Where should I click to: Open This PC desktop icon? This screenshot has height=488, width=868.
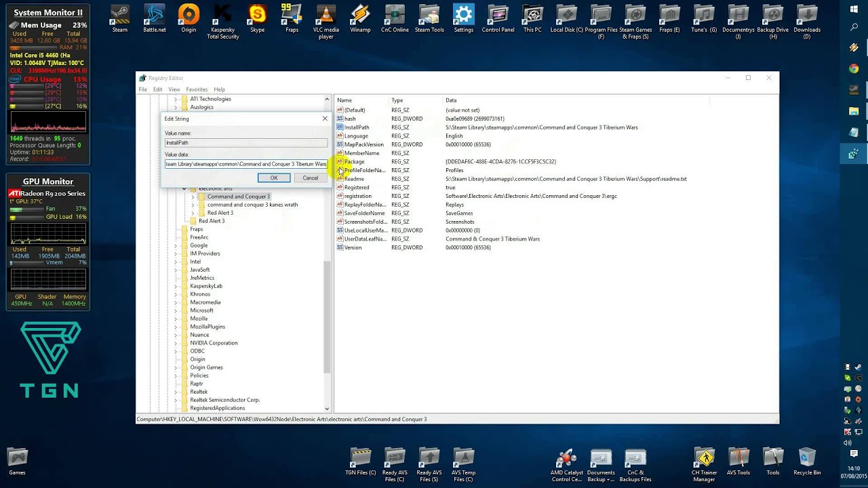pos(532,18)
